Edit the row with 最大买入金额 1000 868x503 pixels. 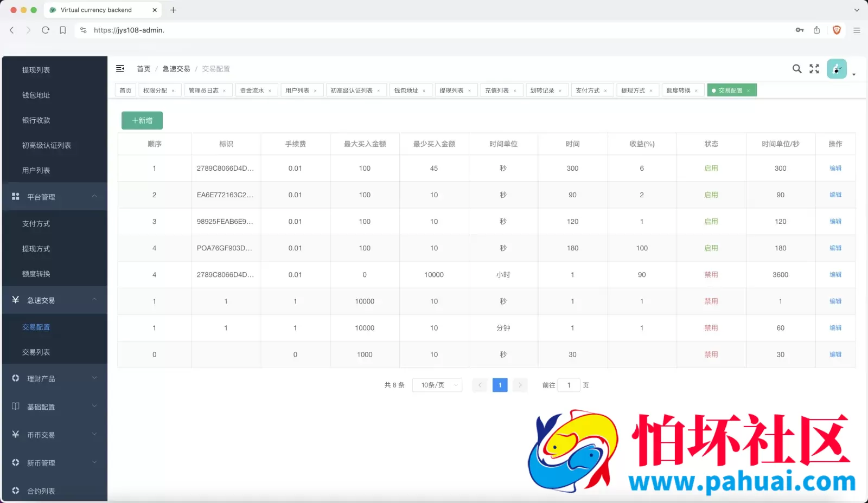tap(835, 354)
